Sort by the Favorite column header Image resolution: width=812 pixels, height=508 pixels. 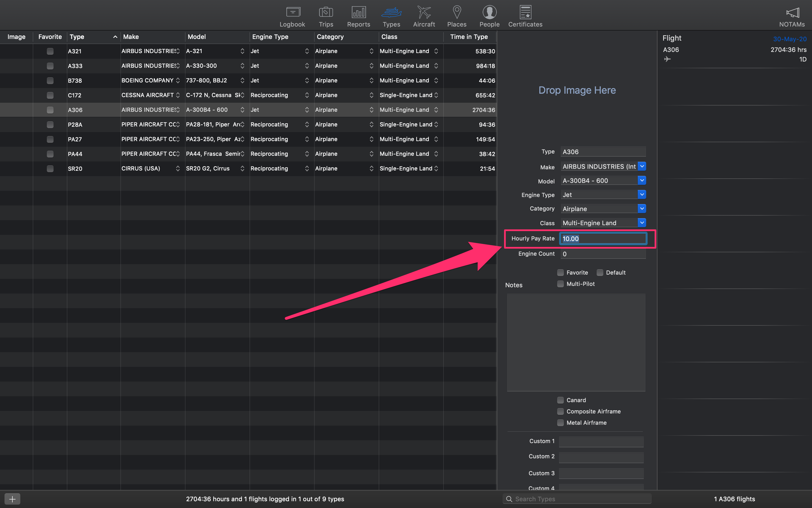[x=50, y=37]
